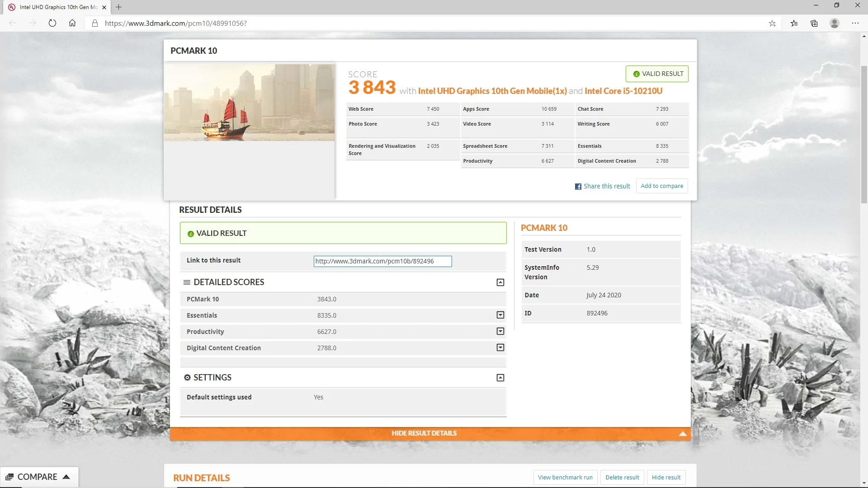
Task: Click Delete result button
Action: pos(622,478)
